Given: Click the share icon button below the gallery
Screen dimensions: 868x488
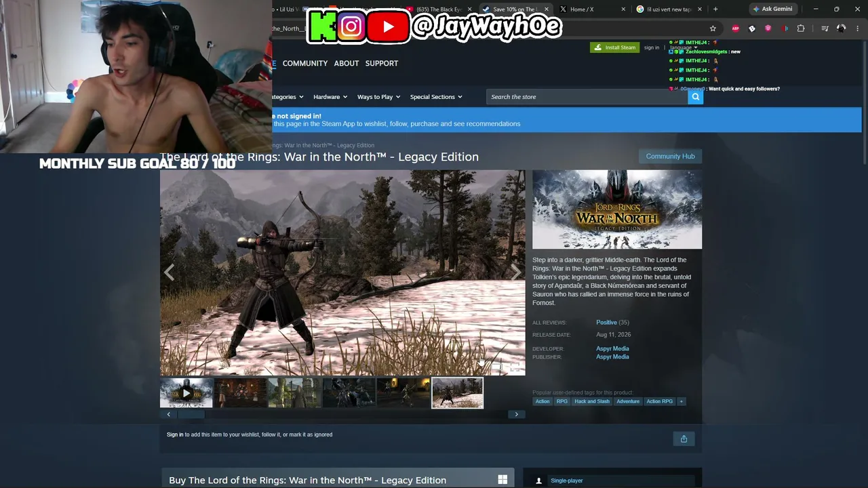Looking at the screenshot, I should click(x=684, y=439).
